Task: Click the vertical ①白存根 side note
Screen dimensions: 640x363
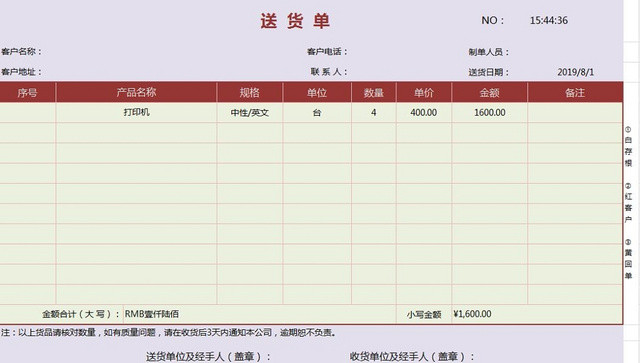Action: [628, 146]
